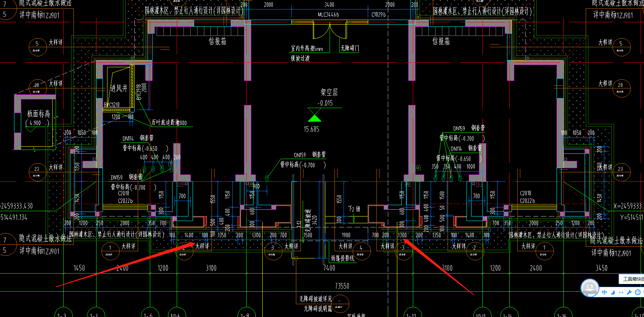
Task: Switch the Chinese punctuation mode icon
Action: [x=621, y=292]
